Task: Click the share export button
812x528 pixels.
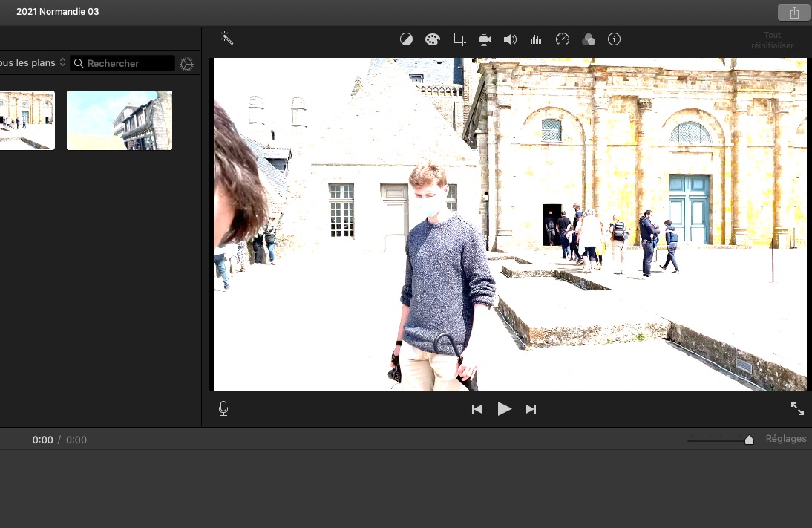Action: click(794, 13)
